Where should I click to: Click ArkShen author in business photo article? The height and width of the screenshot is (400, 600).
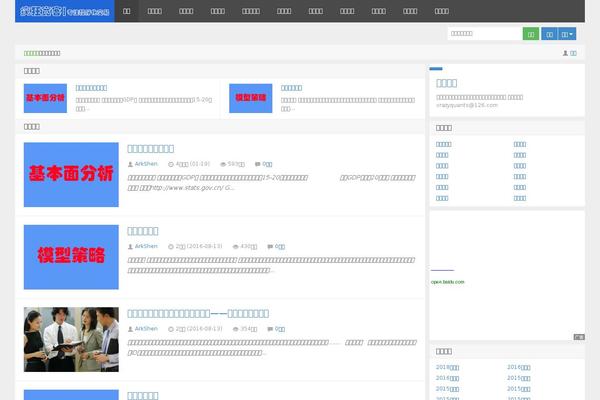[146, 328]
